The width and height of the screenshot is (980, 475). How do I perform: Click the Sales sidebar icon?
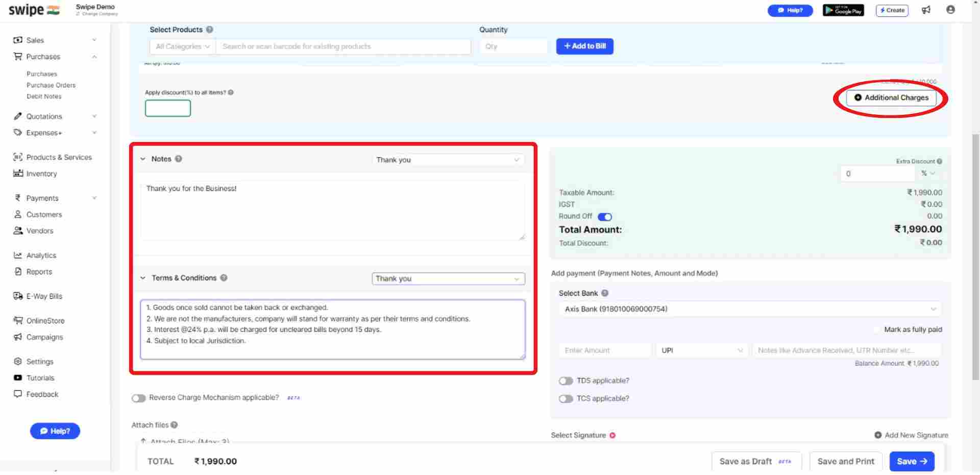pyautogui.click(x=18, y=40)
